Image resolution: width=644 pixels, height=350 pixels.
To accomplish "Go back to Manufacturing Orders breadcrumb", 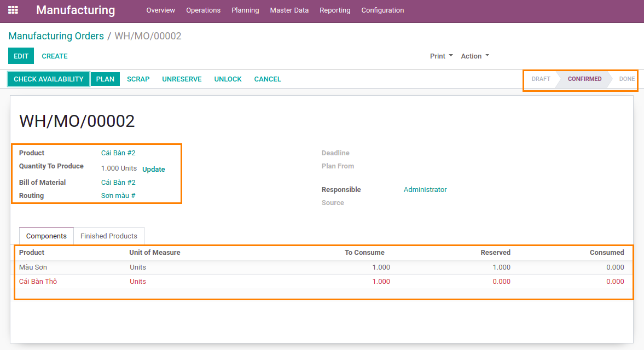I will [x=56, y=36].
